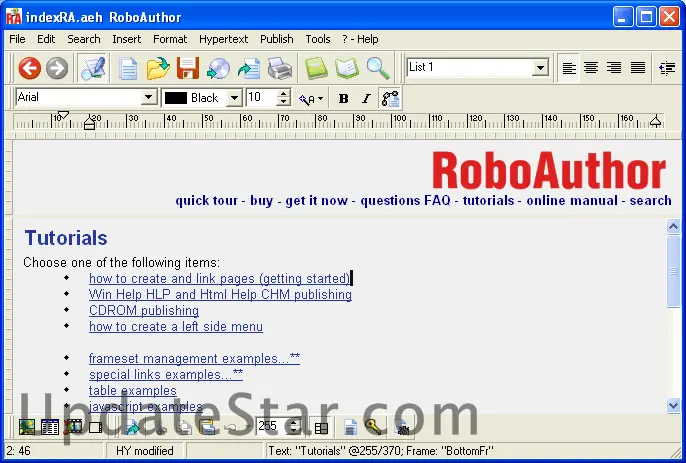686x463 pixels.
Task: Click the CD publish icon
Action: (218, 68)
